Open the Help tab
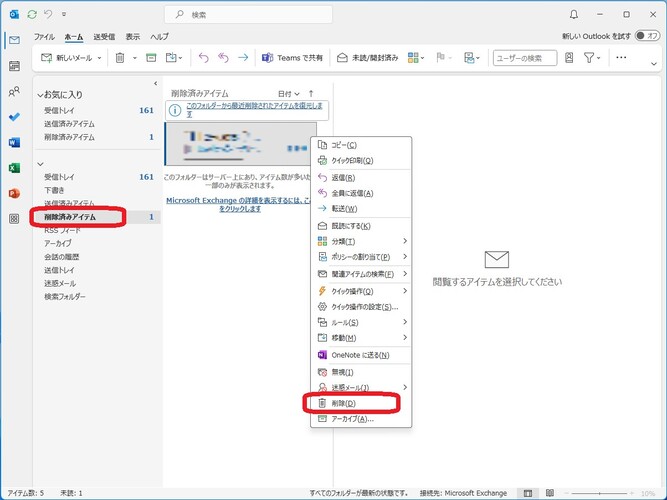This screenshot has height=500, width=667. (x=160, y=37)
